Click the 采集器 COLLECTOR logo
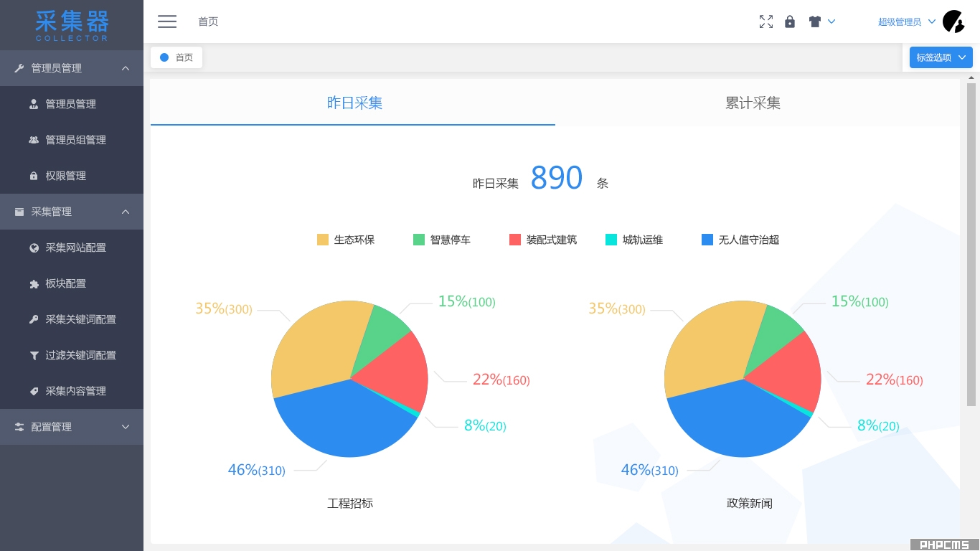This screenshot has width=980, height=551. point(72,25)
